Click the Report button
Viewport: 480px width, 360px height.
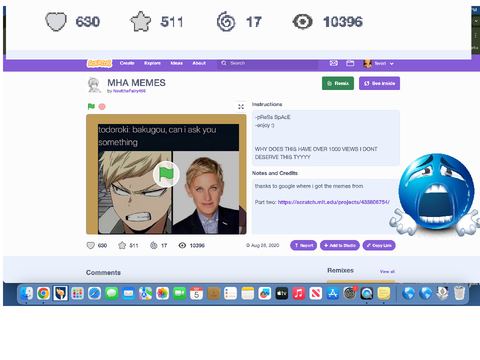tap(303, 245)
